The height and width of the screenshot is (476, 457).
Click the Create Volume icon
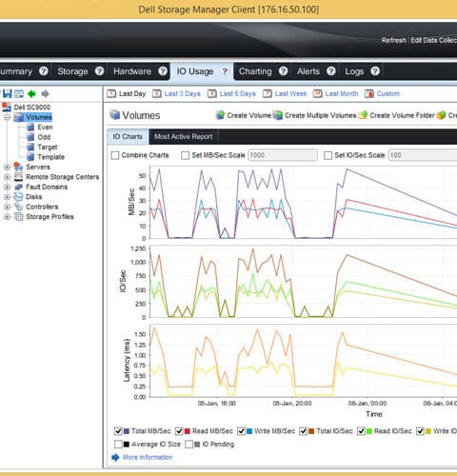click(x=220, y=115)
